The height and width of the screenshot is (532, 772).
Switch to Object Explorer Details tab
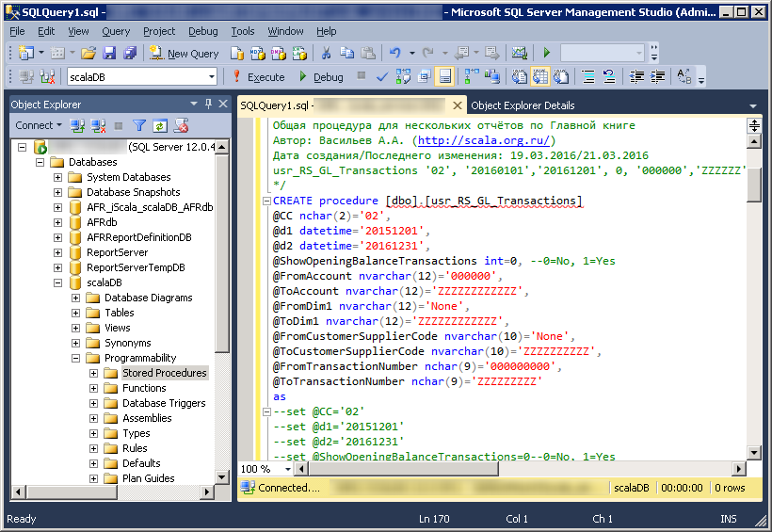[523, 105]
